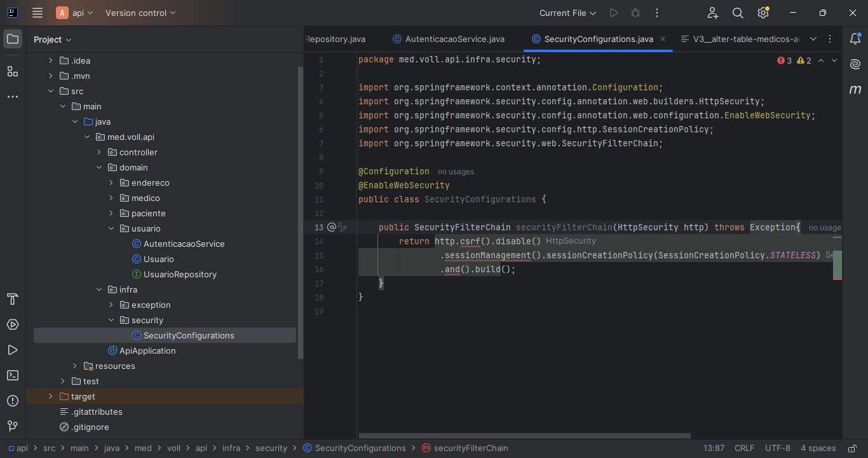Show hidden editor tabs dropdown

(x=813, y=39)
